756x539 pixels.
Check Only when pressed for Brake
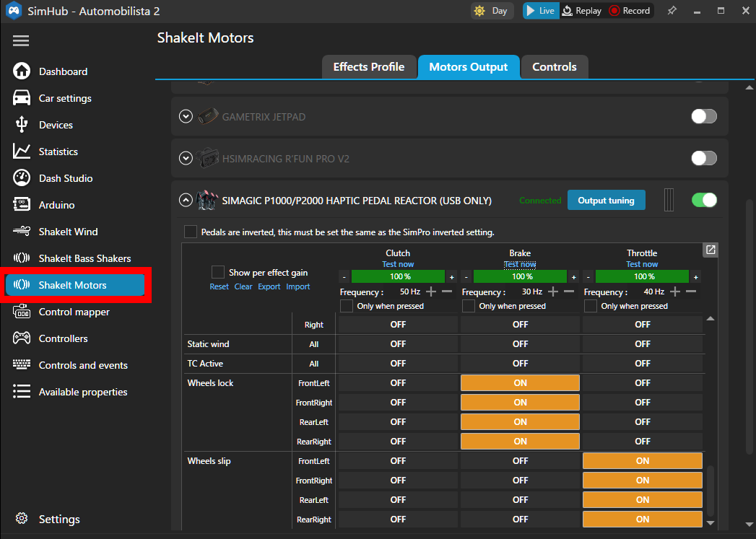[468, 306]
